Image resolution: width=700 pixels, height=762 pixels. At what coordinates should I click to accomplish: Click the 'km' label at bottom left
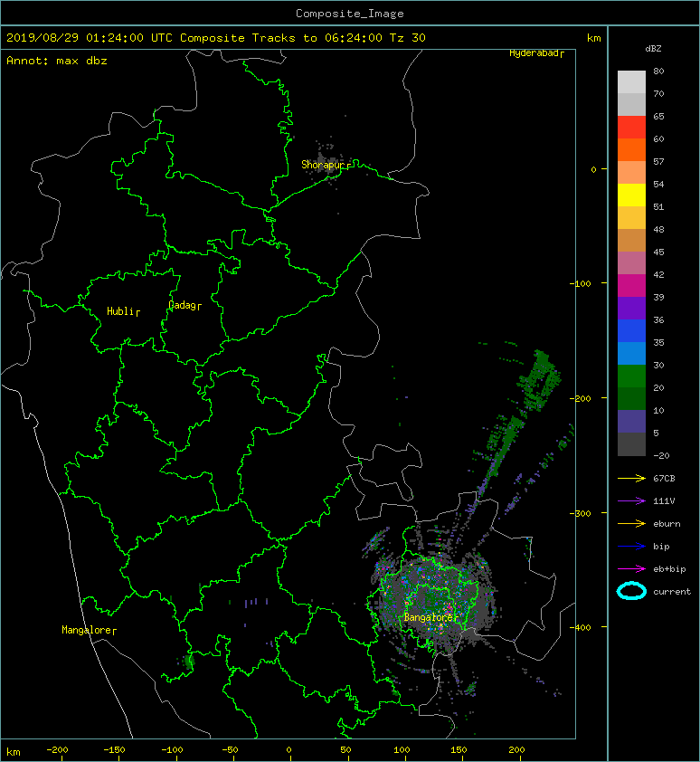coord(14,752)
